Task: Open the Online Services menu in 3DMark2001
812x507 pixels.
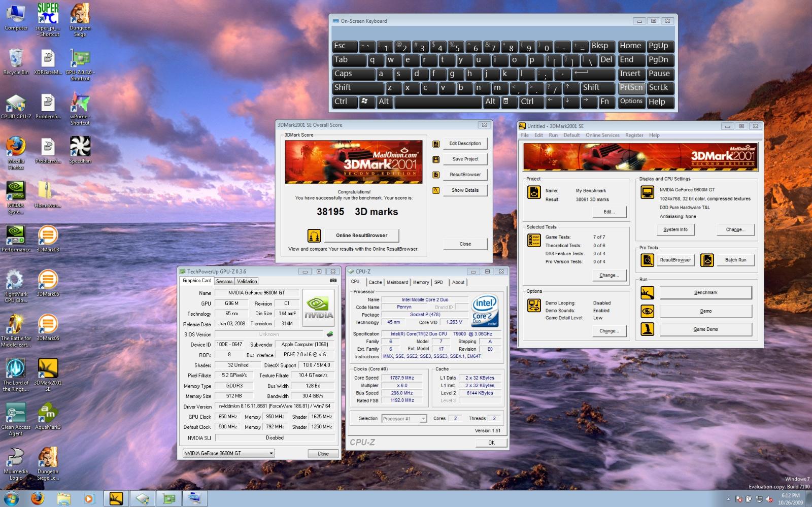Action: point(602,136)
